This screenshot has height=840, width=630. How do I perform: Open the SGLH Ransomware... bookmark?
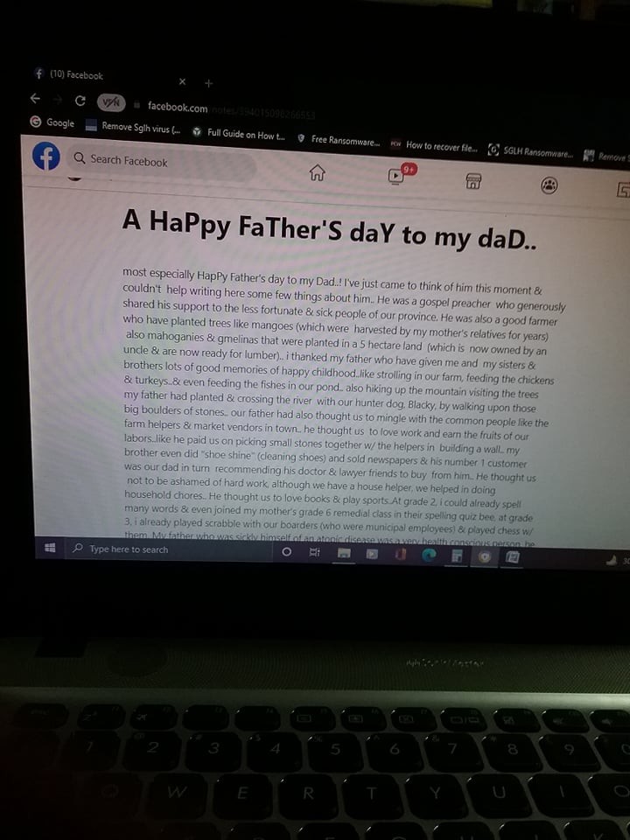[530, 151]
